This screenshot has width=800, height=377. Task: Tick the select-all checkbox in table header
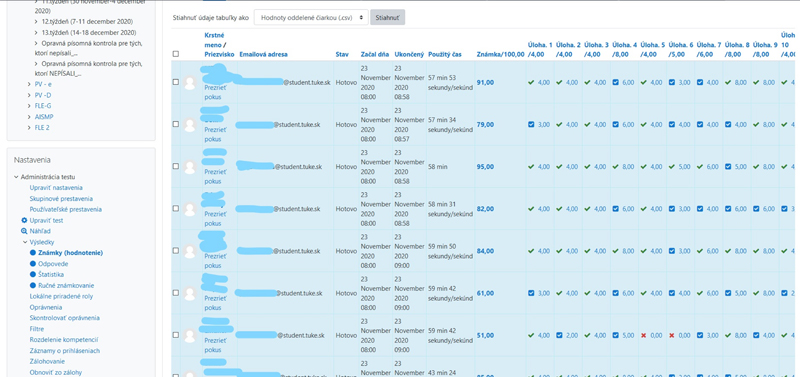pos(176,54)
